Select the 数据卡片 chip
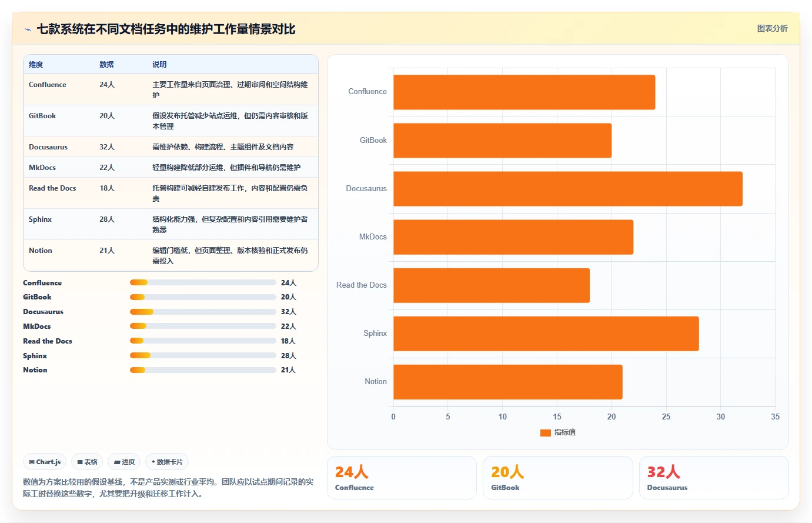 click(167, 462)
